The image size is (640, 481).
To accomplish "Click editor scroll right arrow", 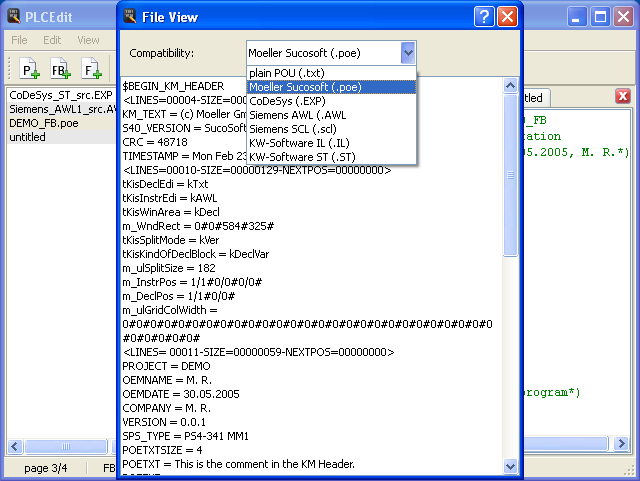I will coord(621,443).
